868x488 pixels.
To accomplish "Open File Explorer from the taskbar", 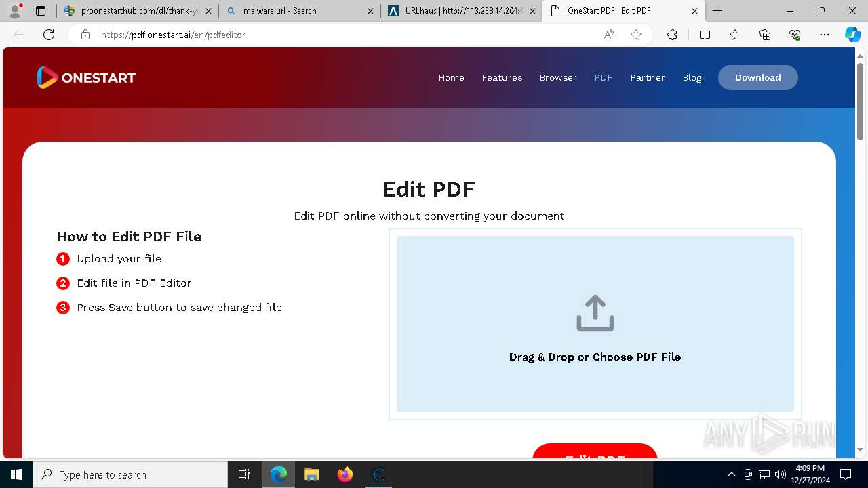I will click(311, 474).
